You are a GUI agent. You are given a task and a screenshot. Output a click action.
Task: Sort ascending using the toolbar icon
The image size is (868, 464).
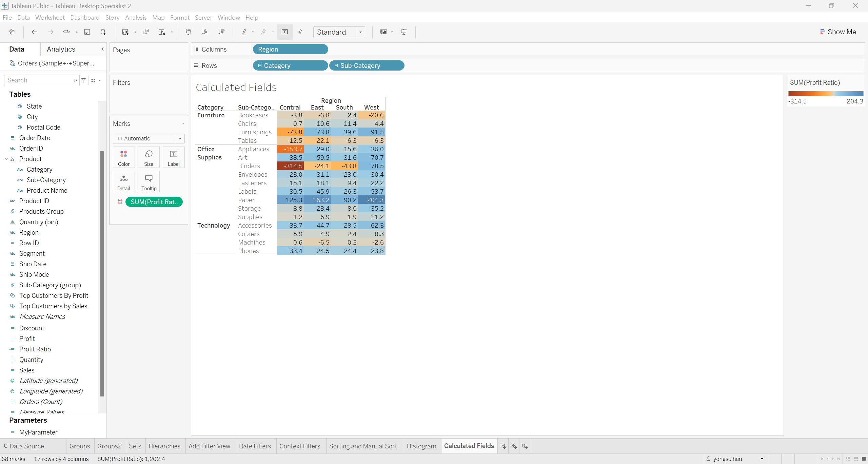pos(205,32)
